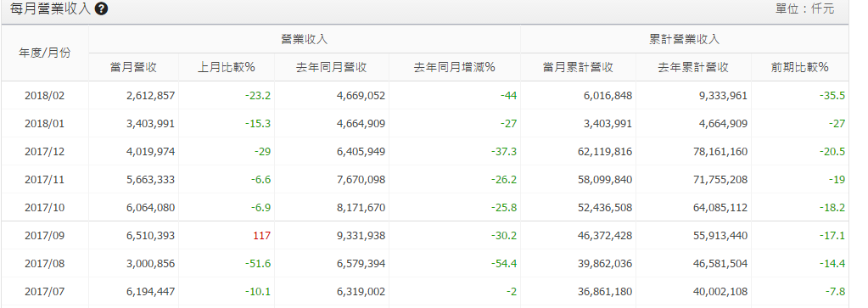This screenshot has width=868, height=308.
Task: Click the help question mark icon beside 每月營業收入
Action: point(101,8)
